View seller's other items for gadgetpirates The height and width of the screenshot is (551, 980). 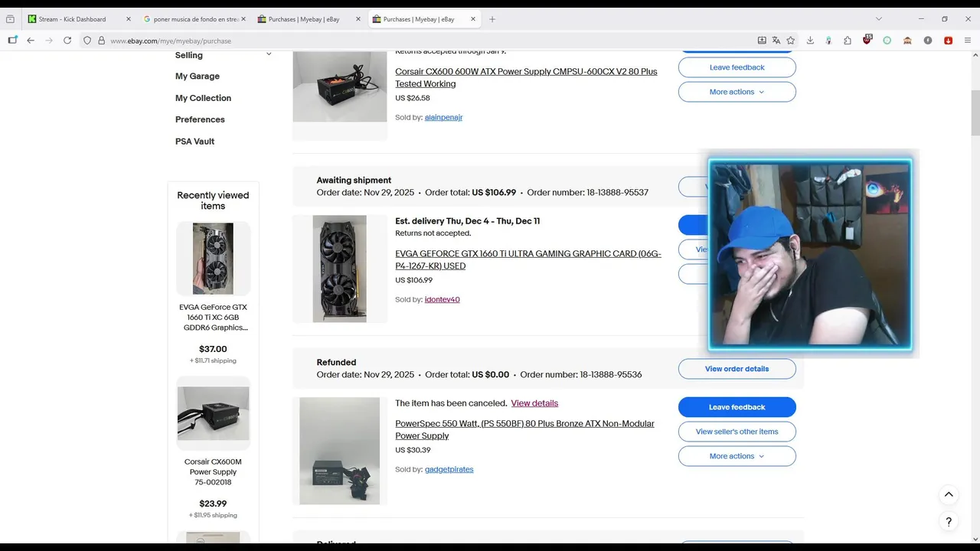coord(737,432)
